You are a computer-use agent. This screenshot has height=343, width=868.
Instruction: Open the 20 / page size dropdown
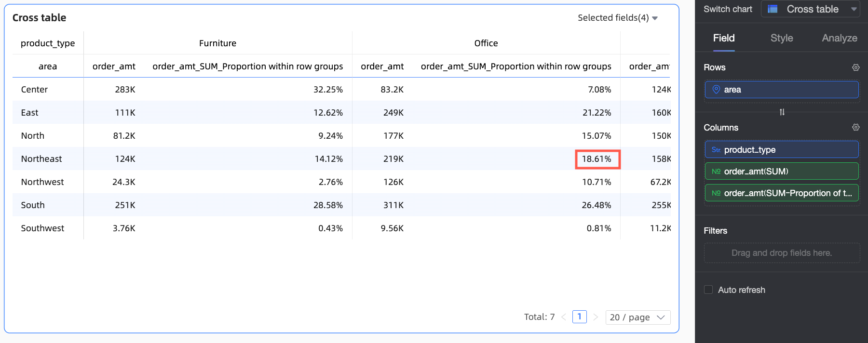coord(637,317)
